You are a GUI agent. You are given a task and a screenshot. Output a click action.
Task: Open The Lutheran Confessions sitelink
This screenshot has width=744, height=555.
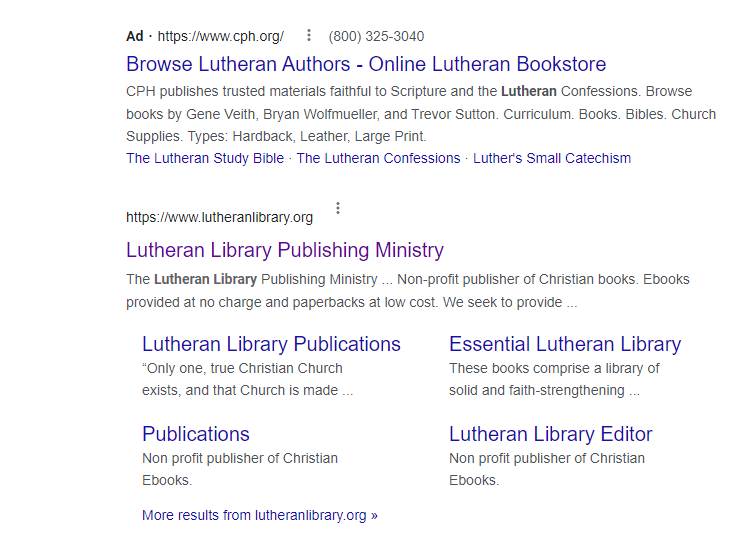[x=378, y=158]
